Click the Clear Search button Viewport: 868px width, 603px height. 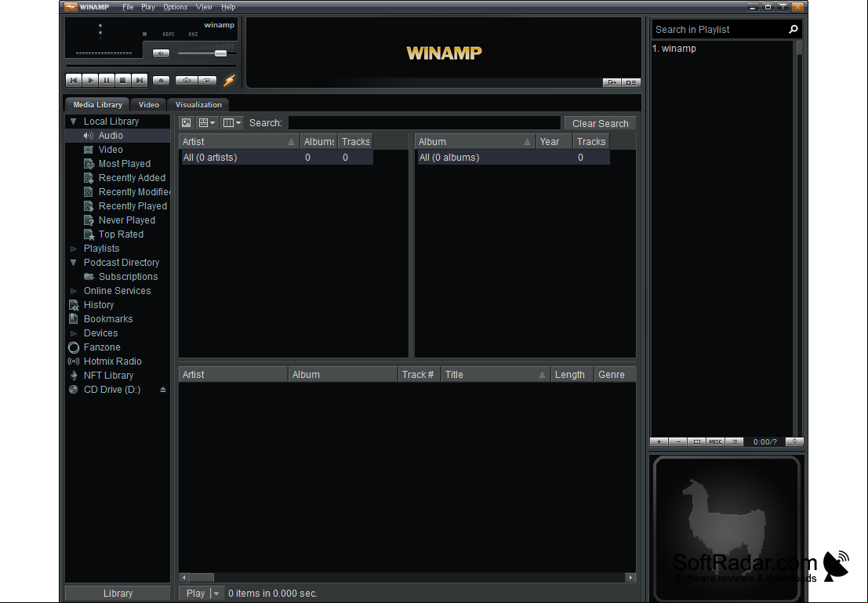(x=600, y=123)
